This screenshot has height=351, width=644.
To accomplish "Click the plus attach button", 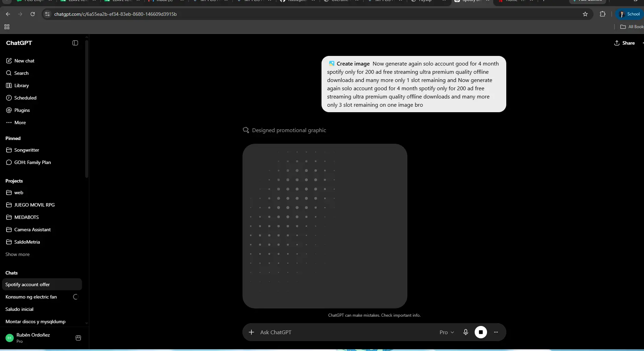I will [251, 332].
